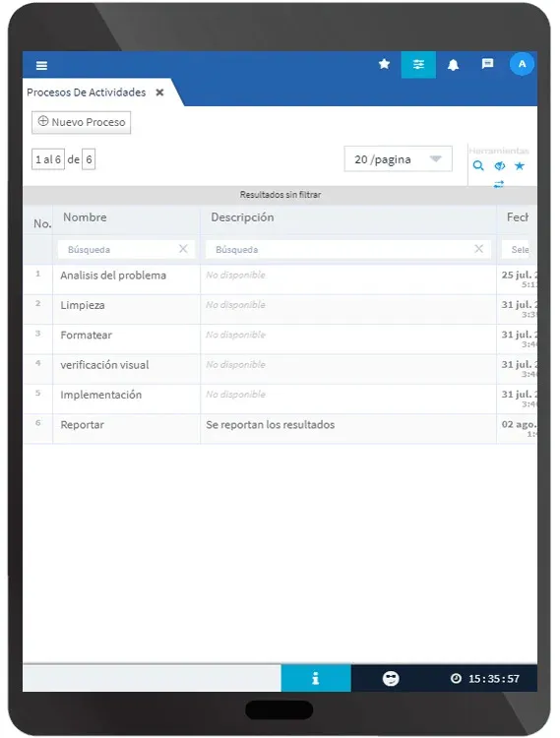Viewport: 560px width, 738px height.
Task: Click the search magnifier tool icon
Action: 478,165
